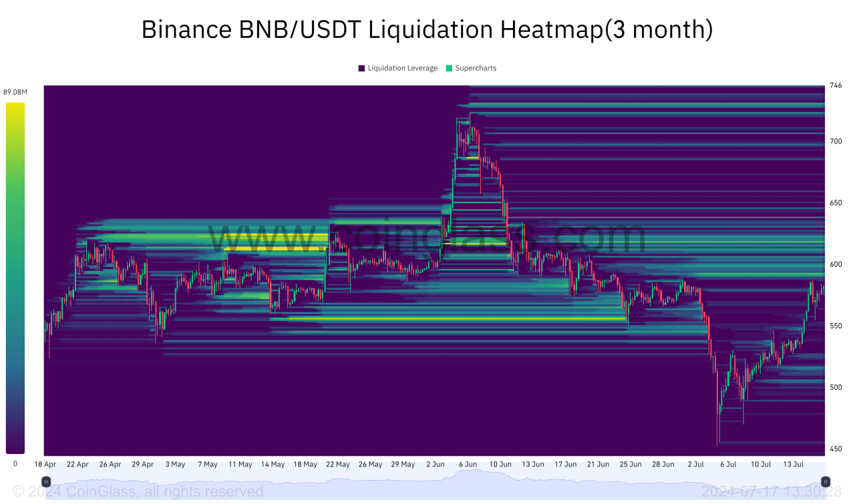Click the 13 Jun date label
This screenshot has height=504, width=855.
coord(532,464)
